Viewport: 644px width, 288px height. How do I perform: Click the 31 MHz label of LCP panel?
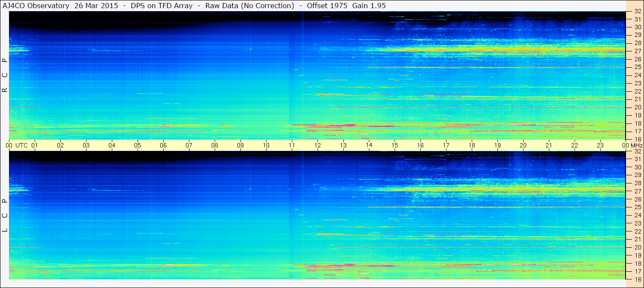click(638, 159)
